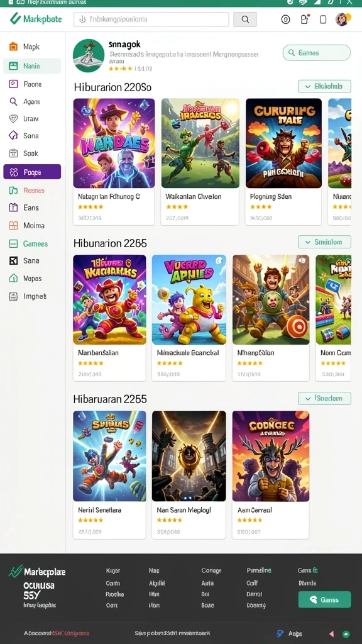
Task: Focus the top search input field
Action: click(151, 19)
